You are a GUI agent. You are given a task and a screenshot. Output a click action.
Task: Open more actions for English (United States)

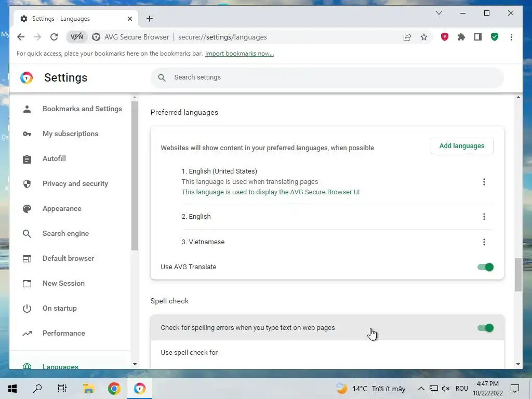pos(484,182)
